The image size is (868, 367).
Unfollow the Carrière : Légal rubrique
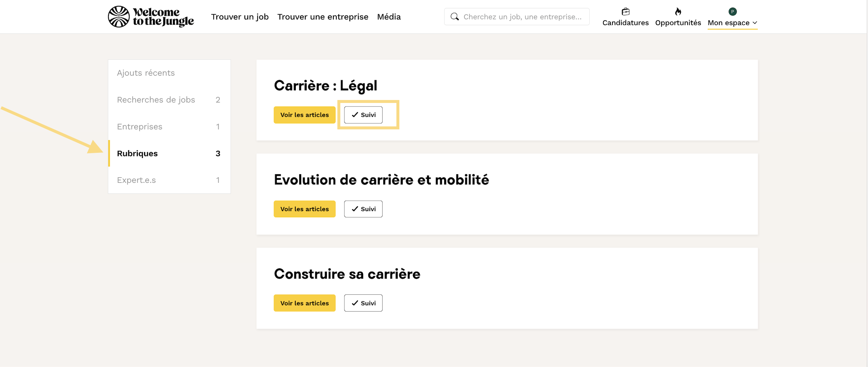(x=363, y=115)
